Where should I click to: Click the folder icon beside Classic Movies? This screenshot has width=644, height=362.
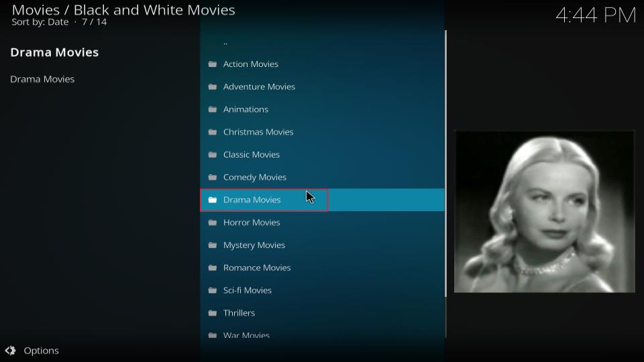[x=213, y=154]
